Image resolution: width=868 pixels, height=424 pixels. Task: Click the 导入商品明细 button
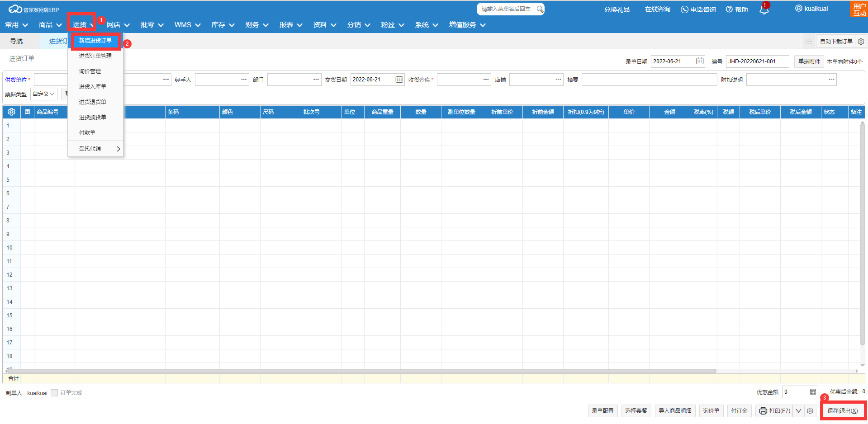[x=675, y=411]
